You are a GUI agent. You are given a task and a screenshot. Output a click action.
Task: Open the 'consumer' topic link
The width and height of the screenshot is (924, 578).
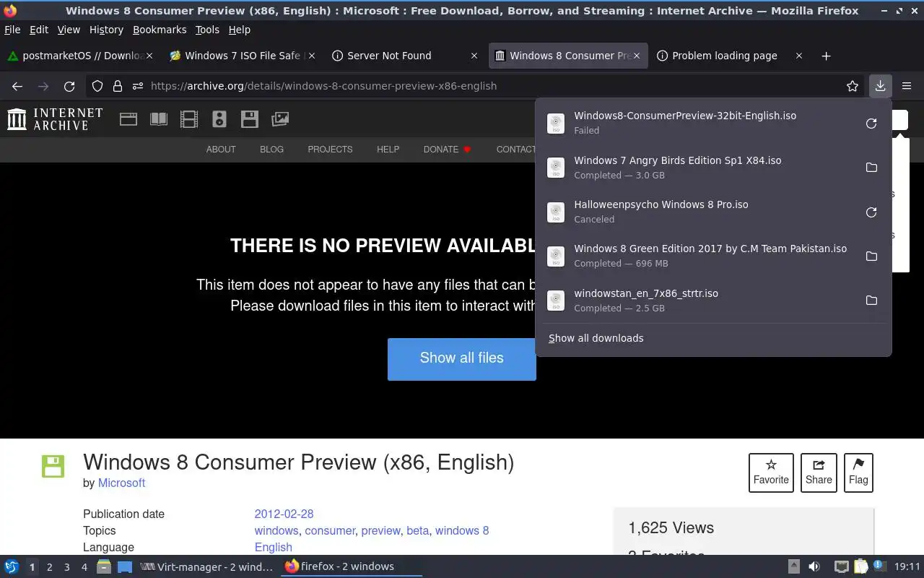click(x=330, y=531)
